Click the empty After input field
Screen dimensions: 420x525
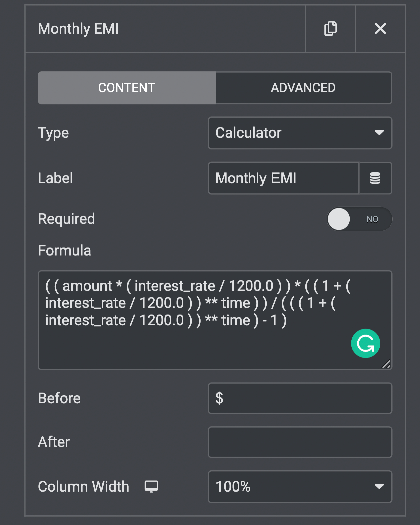point(300,442)
